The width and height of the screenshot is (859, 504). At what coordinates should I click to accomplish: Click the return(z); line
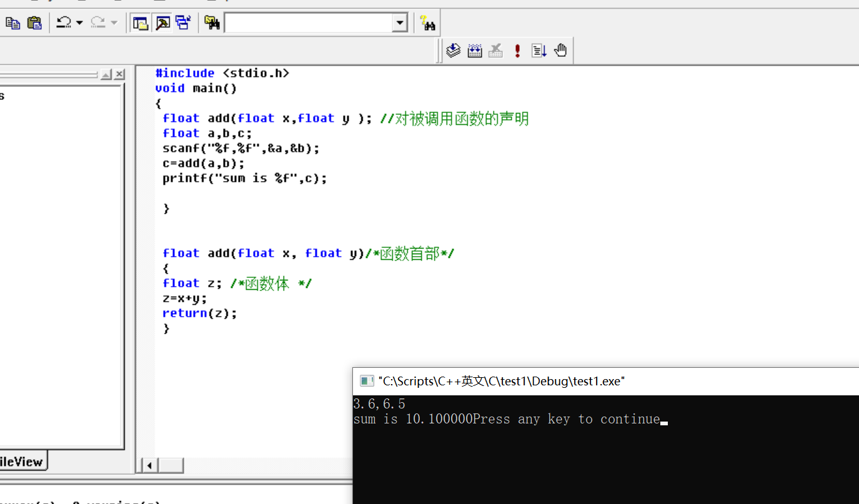[200, 313]
